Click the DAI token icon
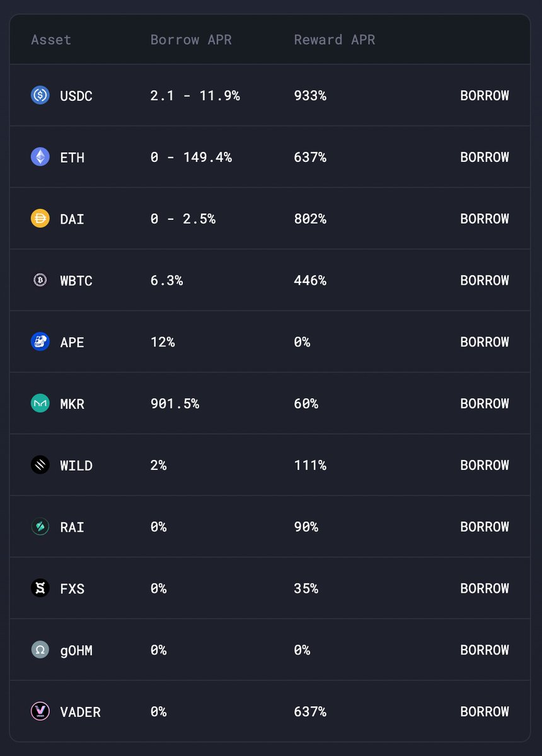Image resolution: width=542 pixels, height=756 pixels. tap(40, 219)
